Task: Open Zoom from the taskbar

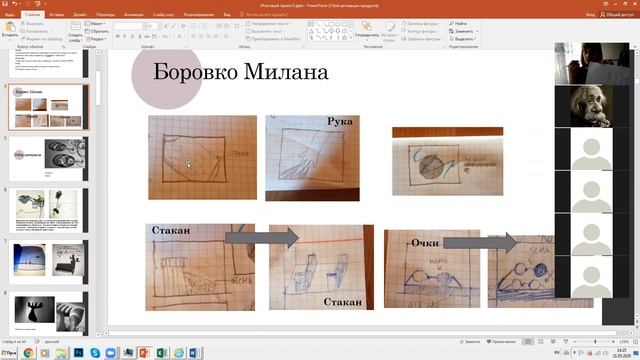Action: pos(111,353)
